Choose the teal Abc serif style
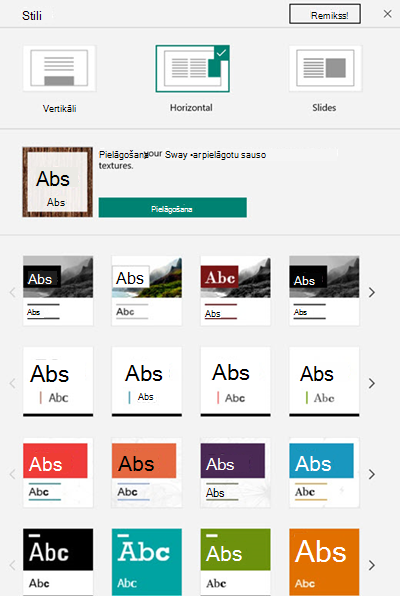This screenshot has width=400, height=596. [147, 562]
